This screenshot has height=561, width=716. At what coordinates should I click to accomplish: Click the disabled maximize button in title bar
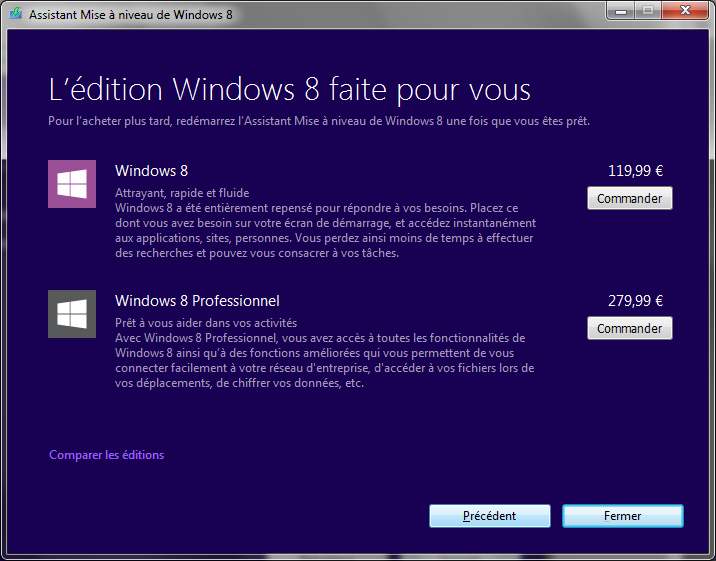pyautogui.click(x=645, y=11)
